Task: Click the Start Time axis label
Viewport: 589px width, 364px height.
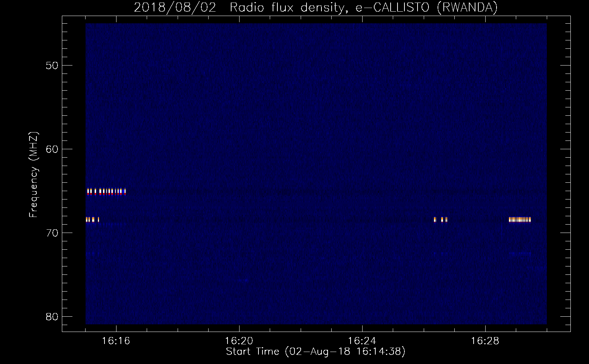Action: click(x=316, y=352)
